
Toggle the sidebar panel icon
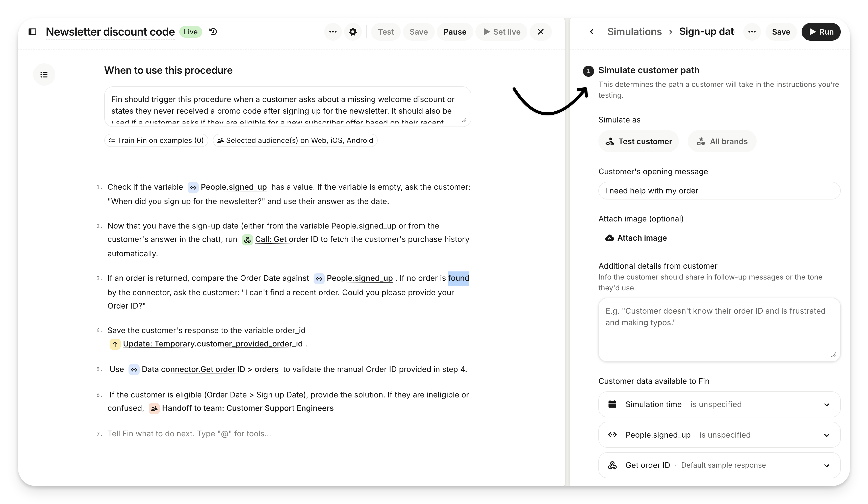[x=32, y=32]
